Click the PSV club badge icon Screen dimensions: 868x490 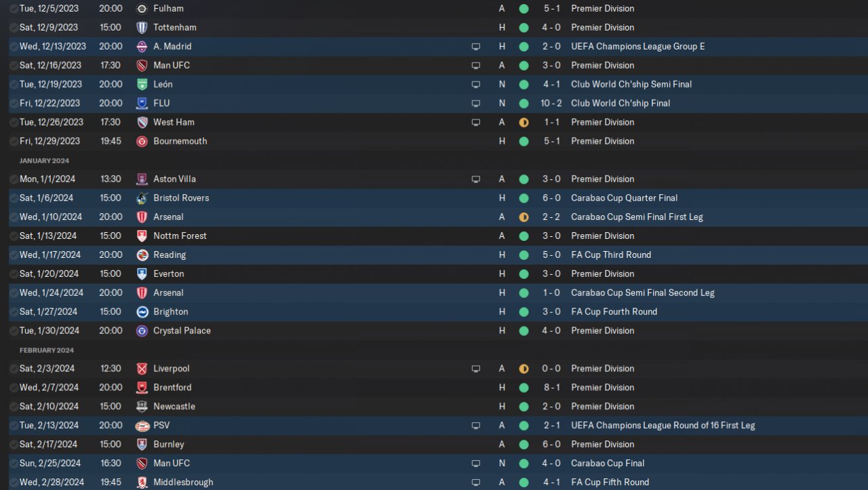click(142, 426)
